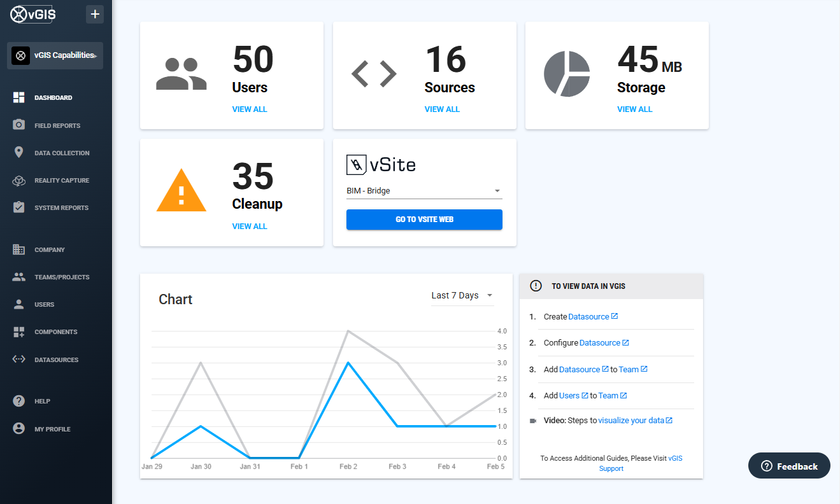Click the Reality Capture cube icon

pyautogui.click(x=19, y=181)
